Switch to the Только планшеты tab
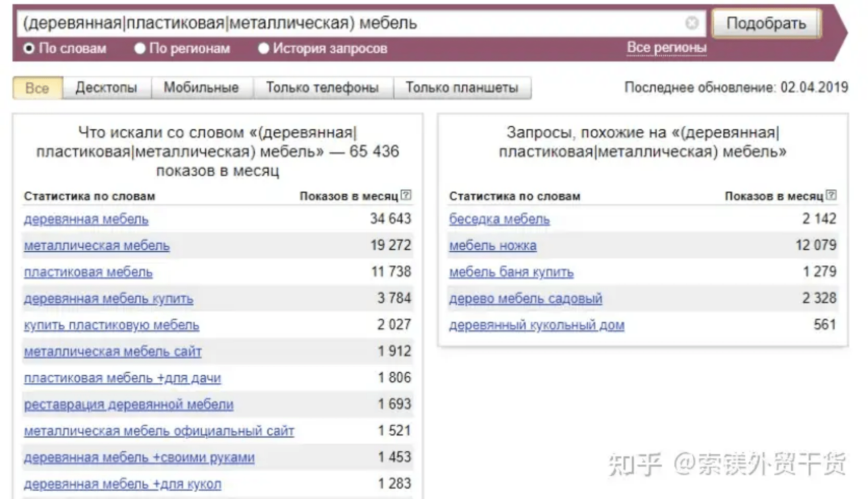 pyautogui.click(x=462, y=88)
